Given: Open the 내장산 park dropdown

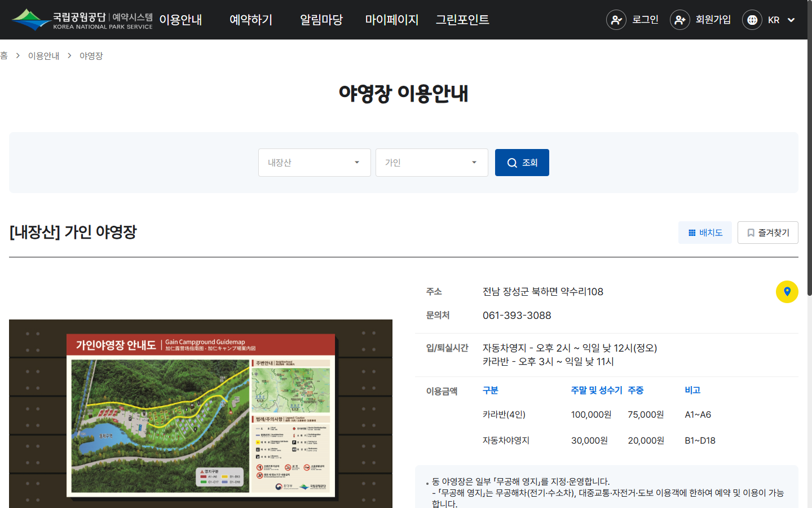Looking at the screenshot, I should coord(315,163).
